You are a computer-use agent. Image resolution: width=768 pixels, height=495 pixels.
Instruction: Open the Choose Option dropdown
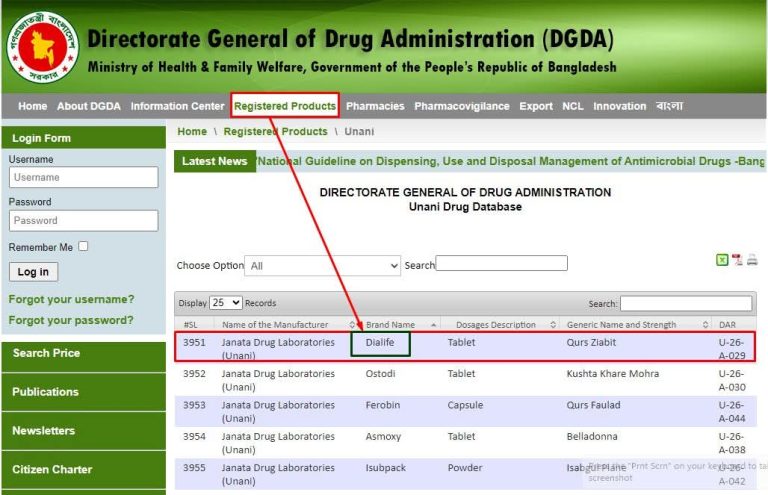pos(323,266)
